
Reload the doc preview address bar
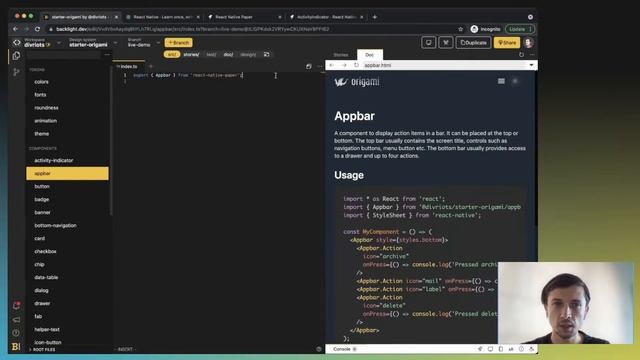click(x=356, y=65)
